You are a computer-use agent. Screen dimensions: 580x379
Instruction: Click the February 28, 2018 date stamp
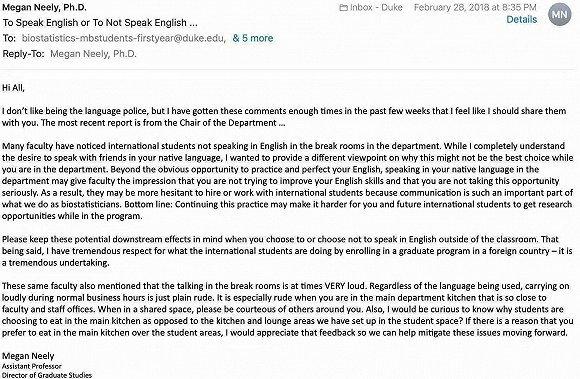[x=475, y=7]
